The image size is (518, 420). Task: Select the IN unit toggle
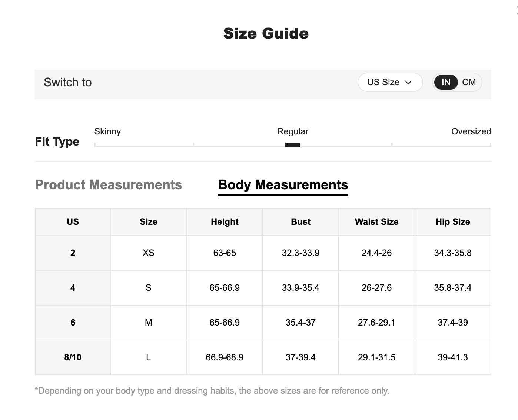446,82
